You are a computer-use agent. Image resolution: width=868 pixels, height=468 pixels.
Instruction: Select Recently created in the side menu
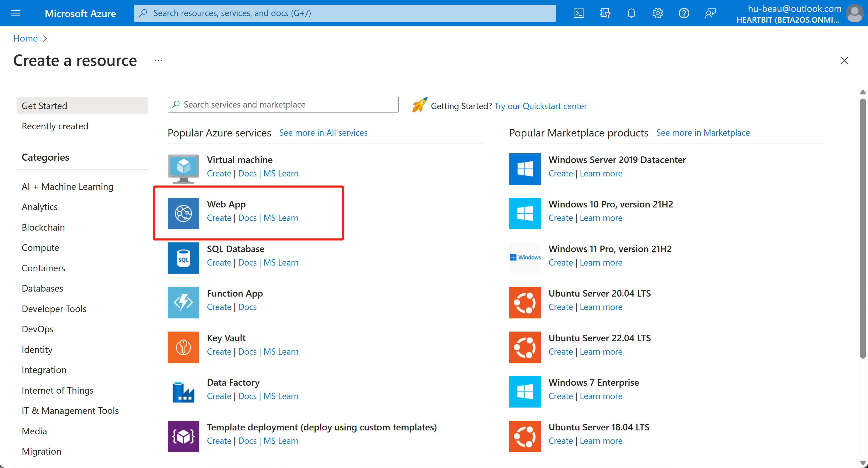point(55,126)
